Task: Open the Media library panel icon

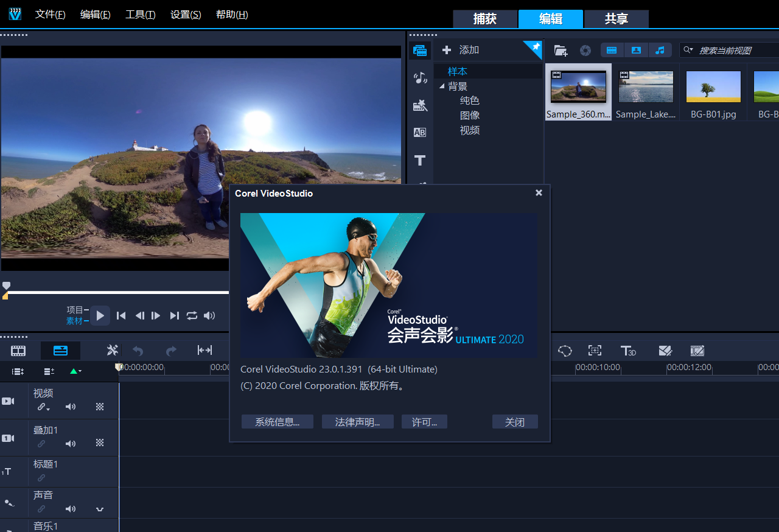Action: tap(420, 51)
